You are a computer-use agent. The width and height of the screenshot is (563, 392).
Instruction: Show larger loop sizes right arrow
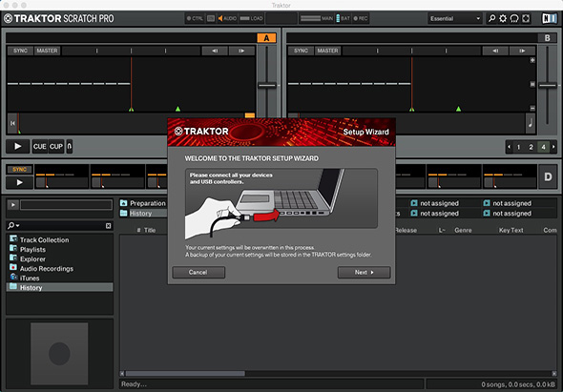tap(553, 147)
